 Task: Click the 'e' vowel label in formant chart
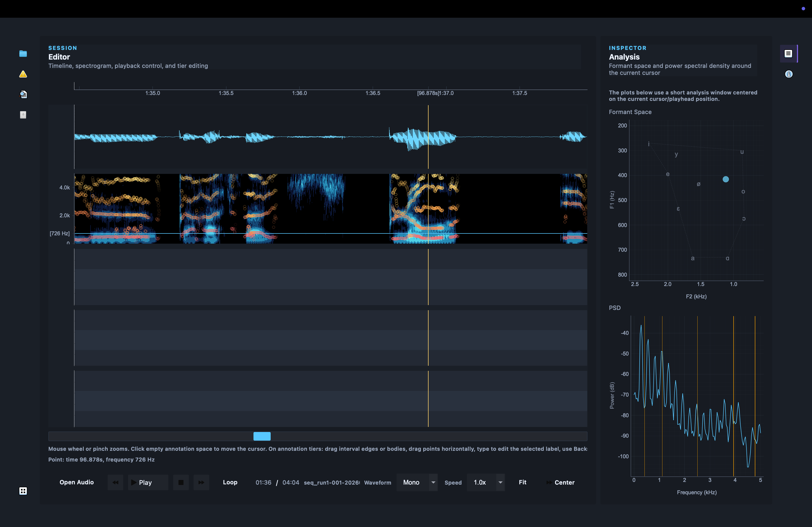[x=668, y=174]
